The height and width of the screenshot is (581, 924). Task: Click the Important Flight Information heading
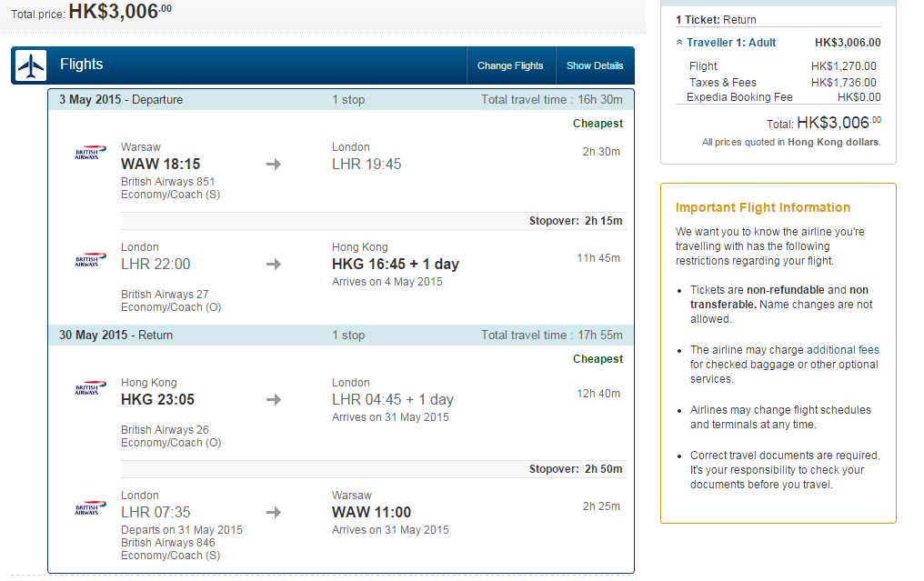pyautogui.click(x=762, y=207)
